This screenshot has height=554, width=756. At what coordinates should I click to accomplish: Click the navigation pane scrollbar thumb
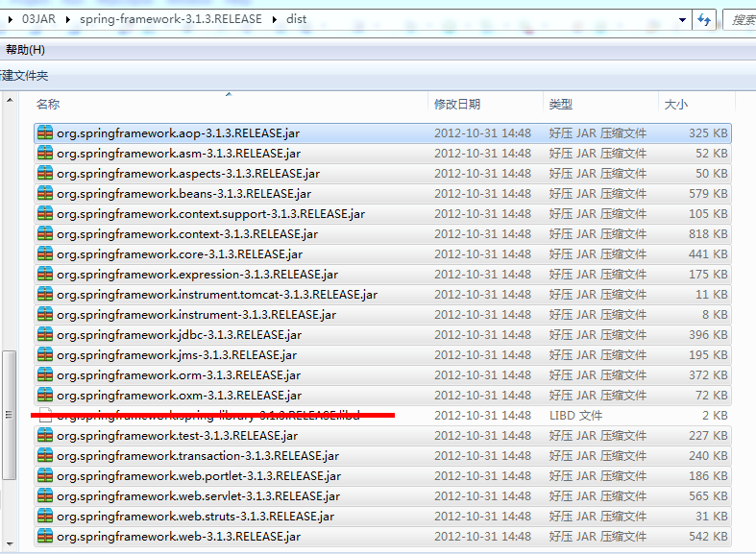pos(10,415)
